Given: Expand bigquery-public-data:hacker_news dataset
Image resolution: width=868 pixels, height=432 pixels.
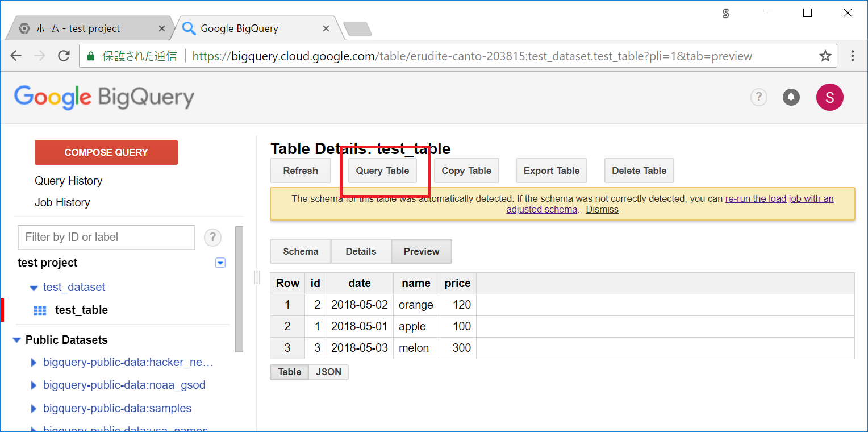Looking at the screenshot, I should click(34, 362).
